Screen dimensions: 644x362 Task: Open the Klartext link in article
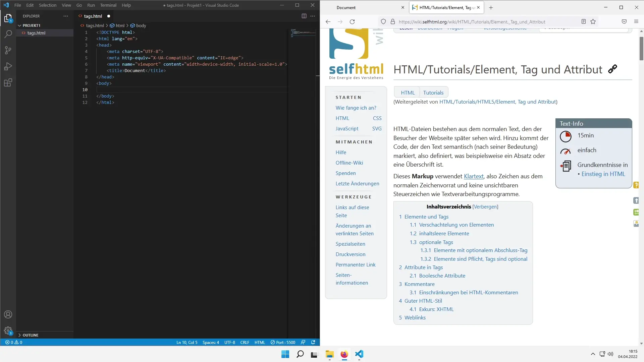(474, 176)
